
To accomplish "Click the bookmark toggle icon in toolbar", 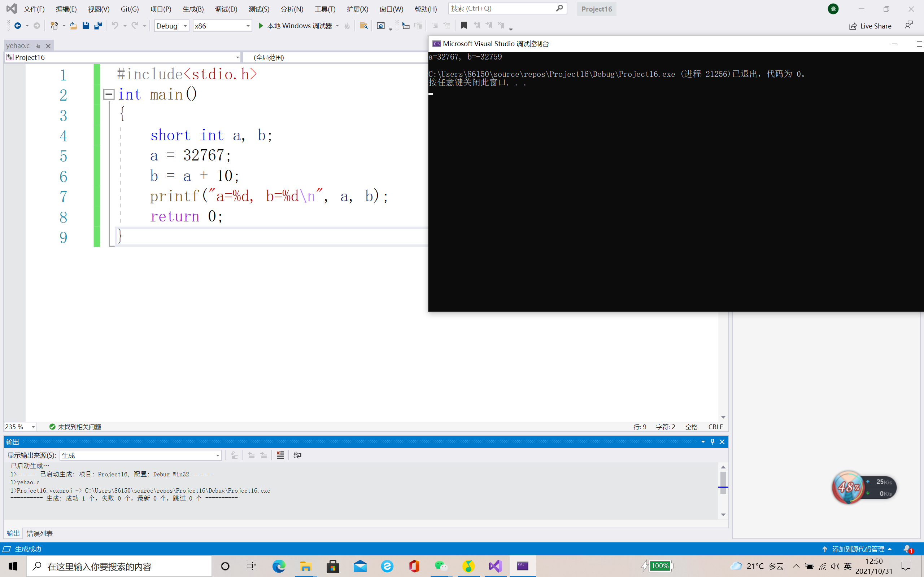I will (463, 26).
